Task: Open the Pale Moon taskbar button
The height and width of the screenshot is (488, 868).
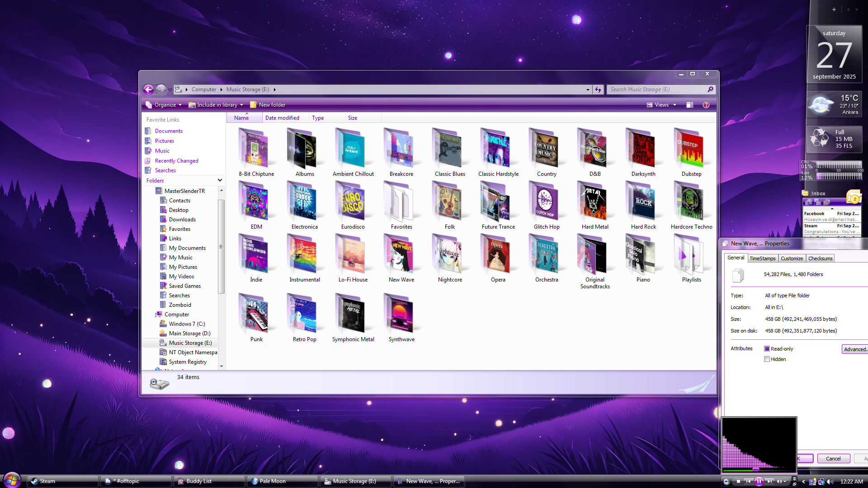Action: [283, 481]
